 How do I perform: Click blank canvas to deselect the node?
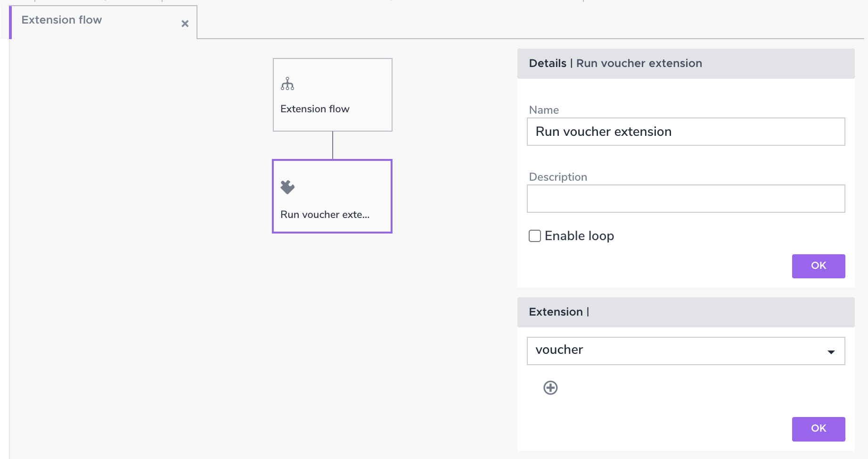click(x=141, y=307)
